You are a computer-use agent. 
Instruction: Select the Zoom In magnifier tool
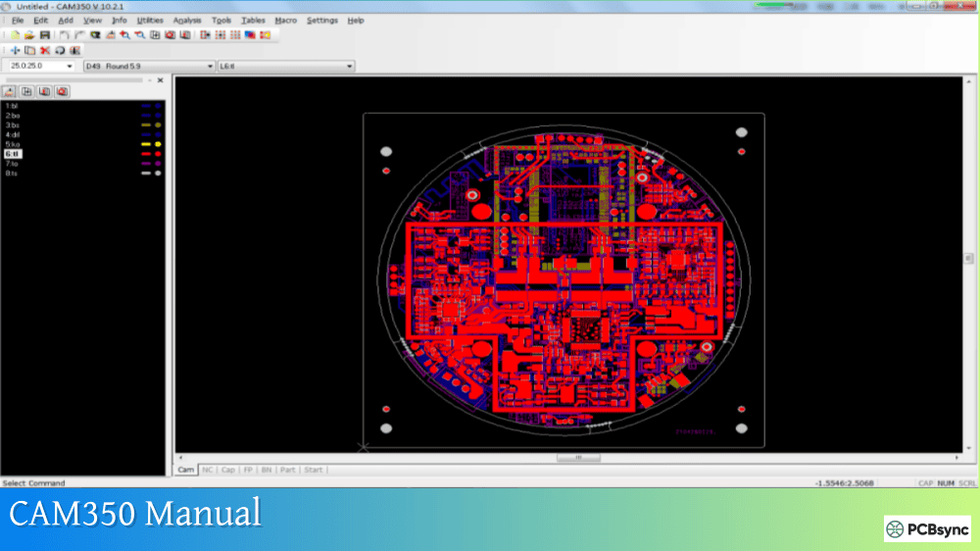pyautogui.click(x=125, y=34)
